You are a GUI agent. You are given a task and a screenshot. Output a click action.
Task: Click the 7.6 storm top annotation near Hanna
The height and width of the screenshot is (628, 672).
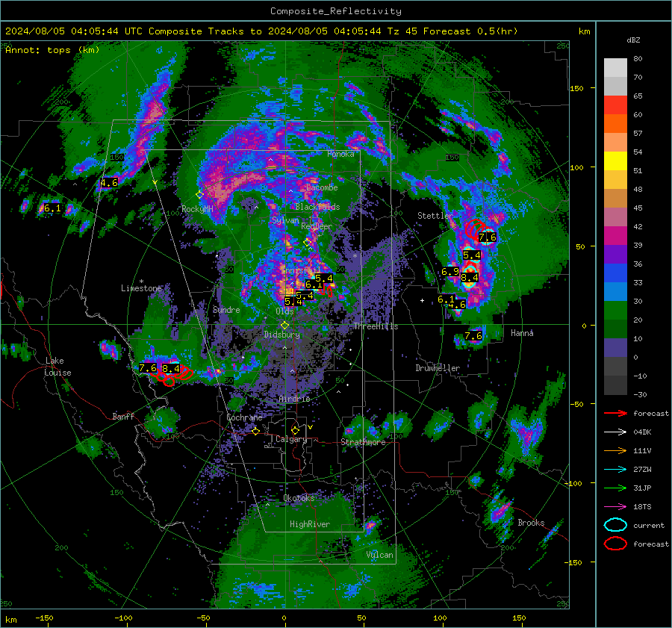(473, 336)
